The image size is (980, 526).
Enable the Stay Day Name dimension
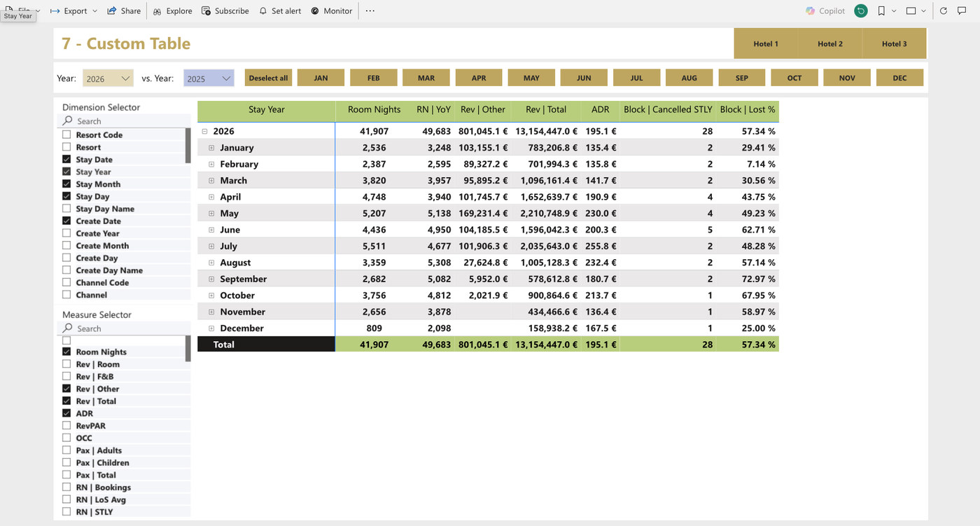(66, 209)
